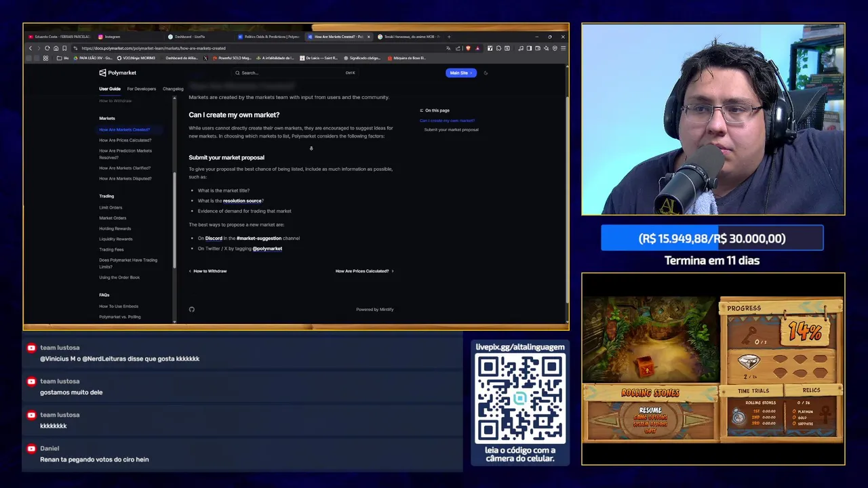Click the browser forward arrow
The height and width of the screenshot is (488, 868).
coord(39,48)
